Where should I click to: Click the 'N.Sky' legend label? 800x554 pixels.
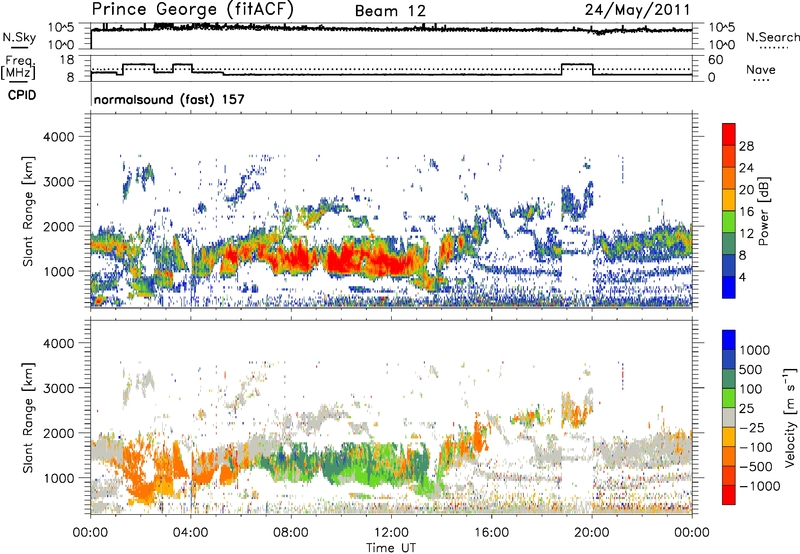coord(19,37)
